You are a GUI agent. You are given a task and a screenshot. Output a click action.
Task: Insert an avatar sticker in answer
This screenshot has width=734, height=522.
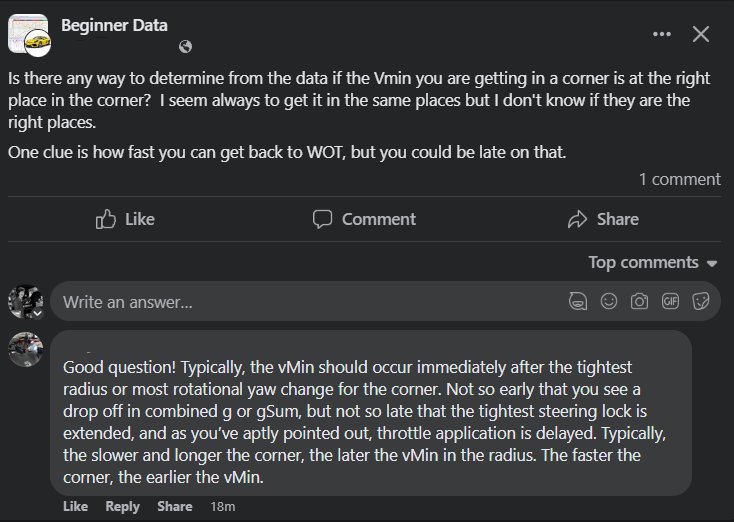[x=578, y=301]
